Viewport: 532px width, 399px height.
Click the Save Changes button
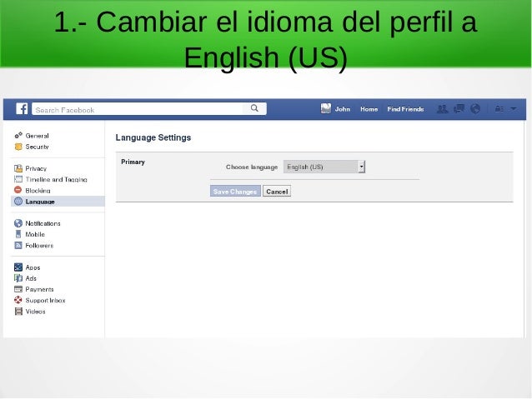pyautogui.click(x=235, y=192)
